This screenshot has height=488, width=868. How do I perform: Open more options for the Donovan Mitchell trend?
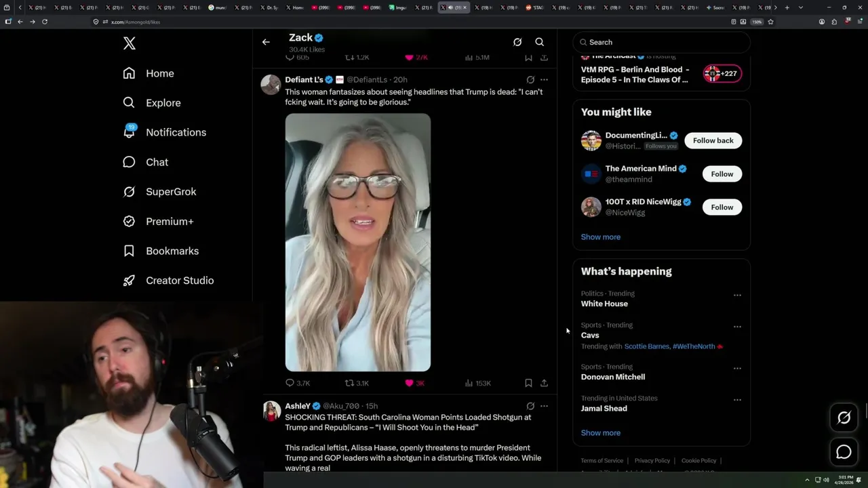737,369
